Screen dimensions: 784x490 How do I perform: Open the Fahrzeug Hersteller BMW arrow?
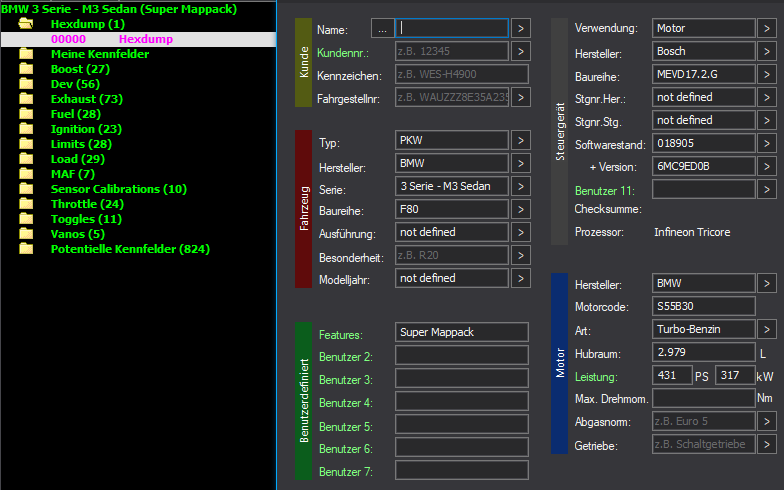(520, 164)
